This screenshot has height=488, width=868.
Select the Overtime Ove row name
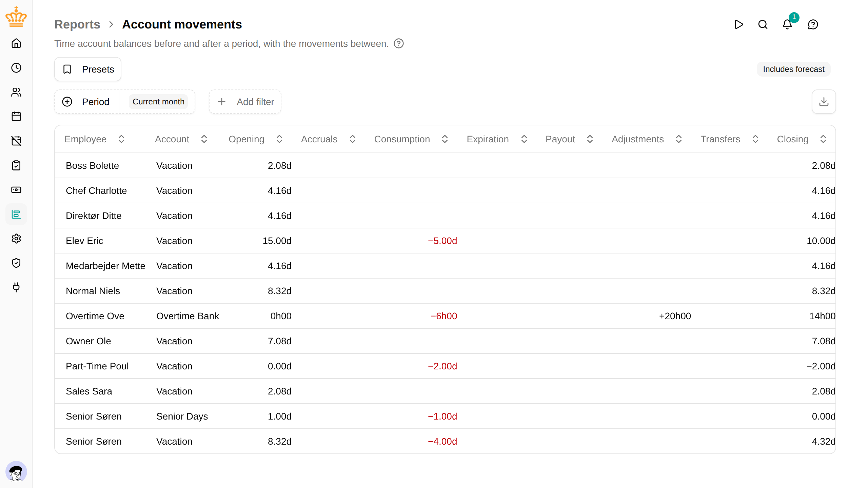[x=95, y=316]
